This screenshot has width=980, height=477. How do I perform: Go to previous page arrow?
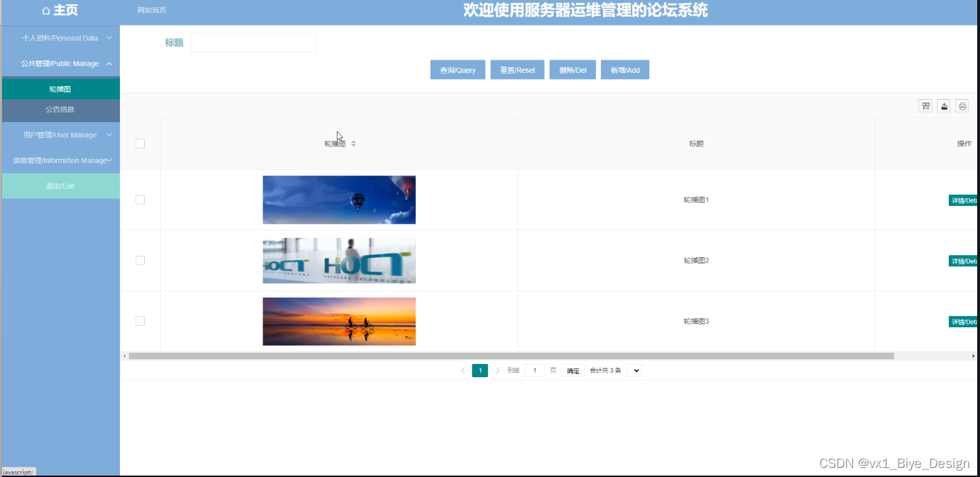[x=463, y=371]
